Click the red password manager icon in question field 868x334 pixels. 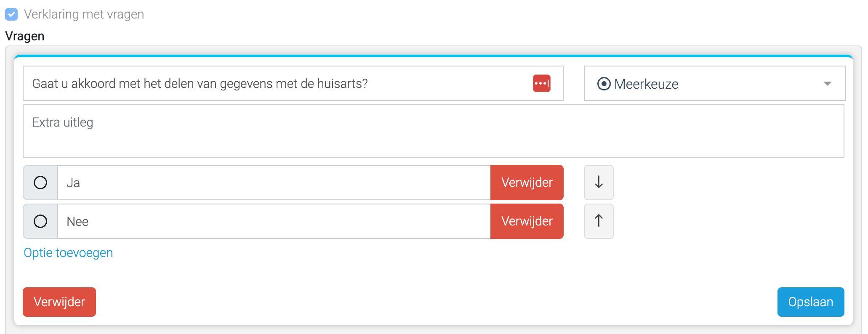click(x=541, y=83)
